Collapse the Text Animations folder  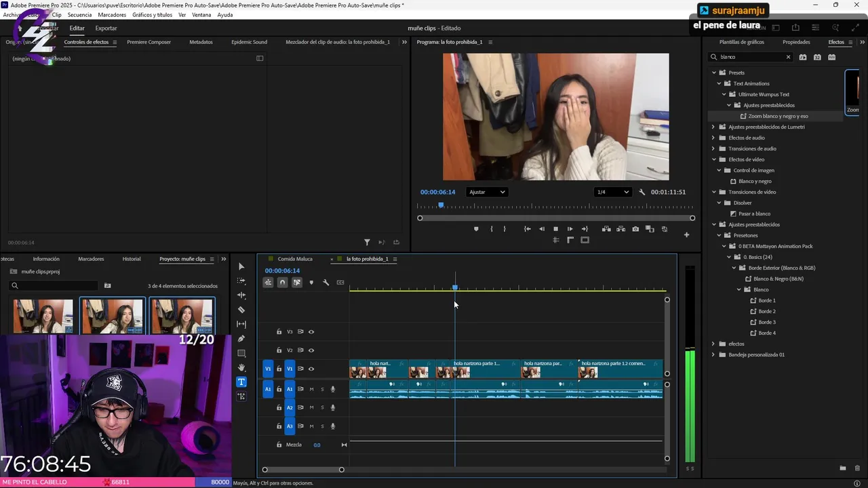click(719, 83)
